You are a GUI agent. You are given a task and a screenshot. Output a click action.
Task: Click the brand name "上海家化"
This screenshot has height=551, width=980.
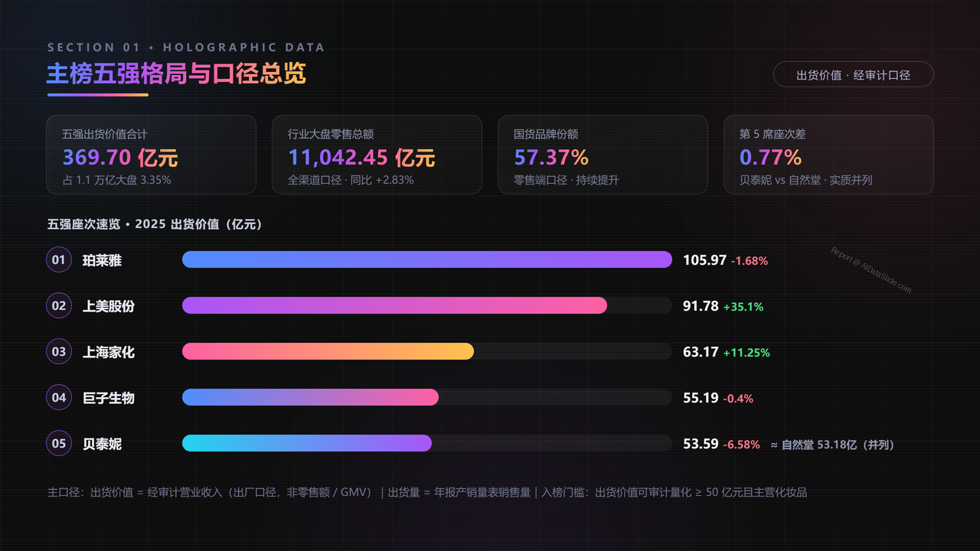(109, 352)
